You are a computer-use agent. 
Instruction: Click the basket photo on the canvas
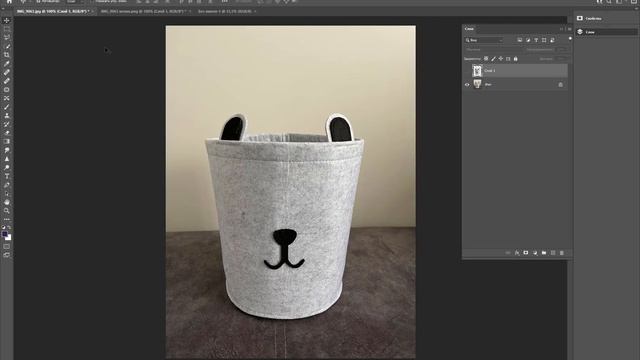pyautogui.click(x=291, y=192)
